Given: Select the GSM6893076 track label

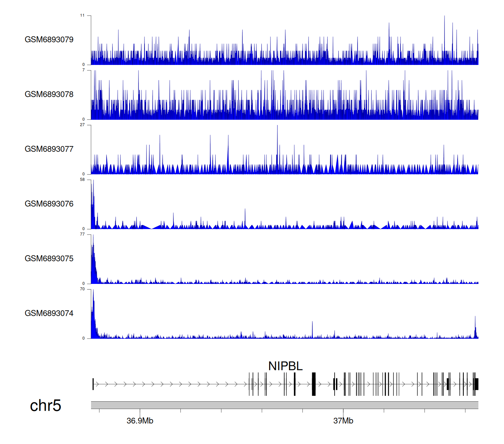Looking at the screenshot, I should point(49,204).
